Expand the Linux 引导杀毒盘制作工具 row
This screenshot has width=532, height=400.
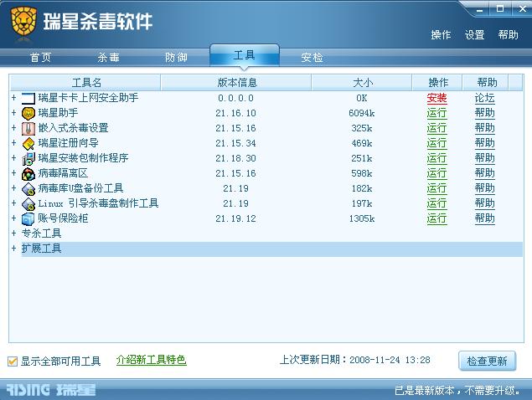click(13, 203)
